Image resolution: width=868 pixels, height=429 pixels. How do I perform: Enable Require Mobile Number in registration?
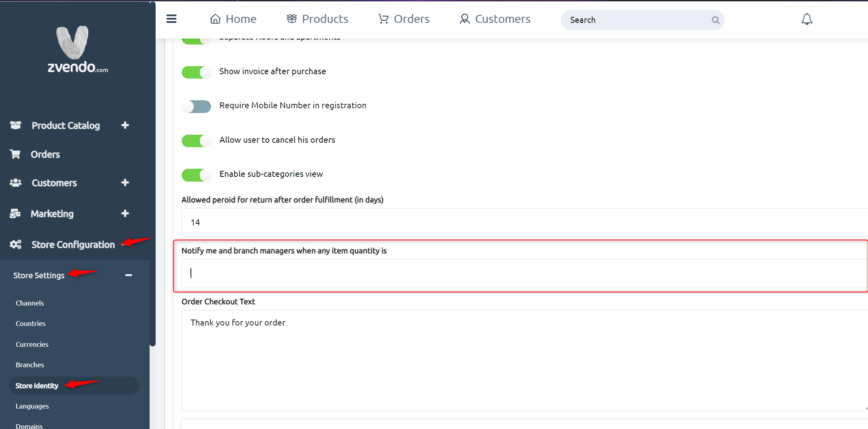tap(197, 106)
